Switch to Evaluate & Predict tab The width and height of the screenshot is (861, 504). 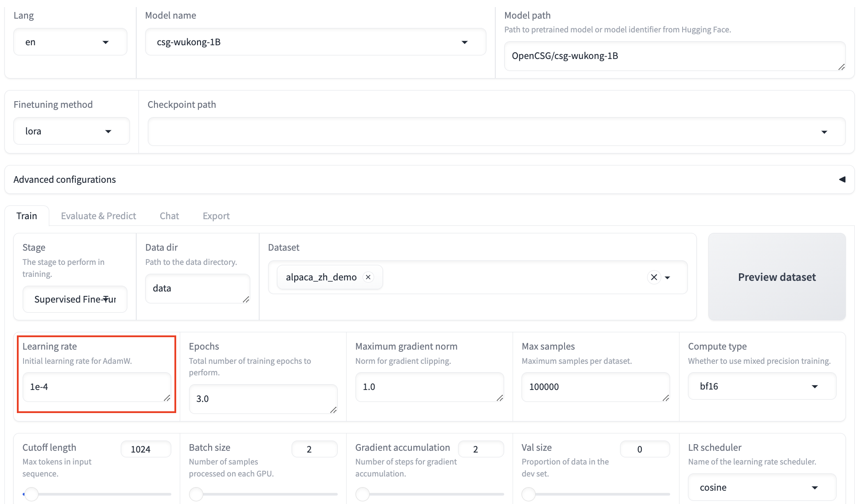[99, 216]
